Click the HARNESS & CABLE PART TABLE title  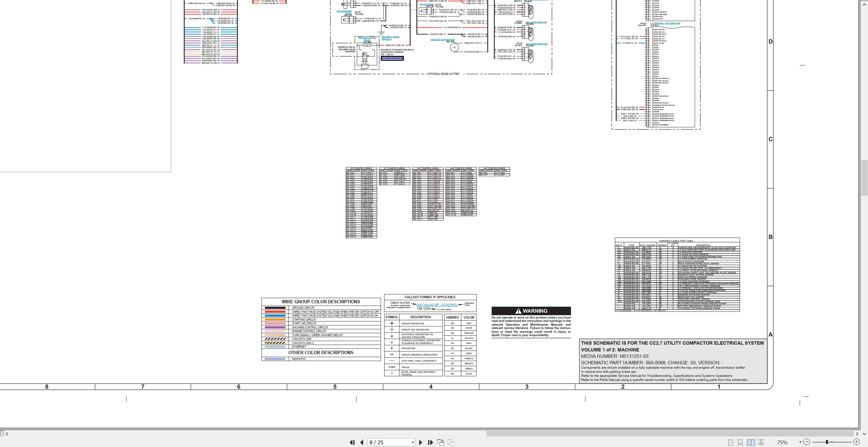pyautogui.click(x=676, y=241)
